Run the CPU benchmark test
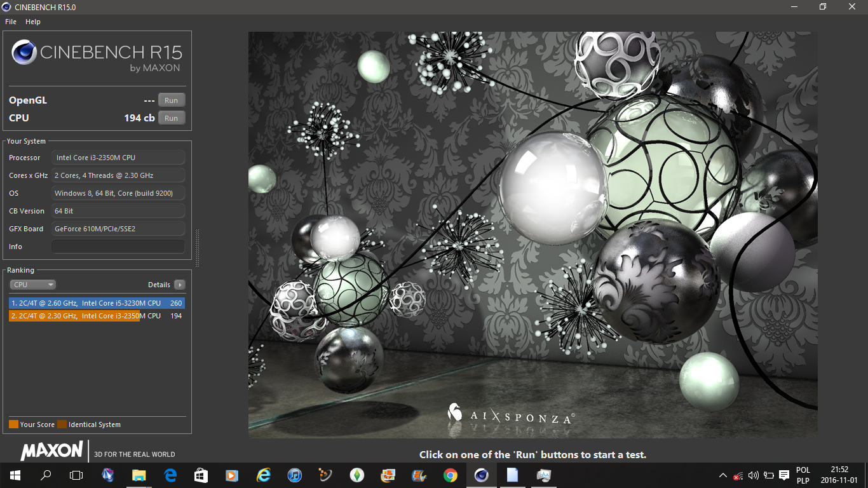This screenshot has height=488, width=868. [x=172, y=118]
